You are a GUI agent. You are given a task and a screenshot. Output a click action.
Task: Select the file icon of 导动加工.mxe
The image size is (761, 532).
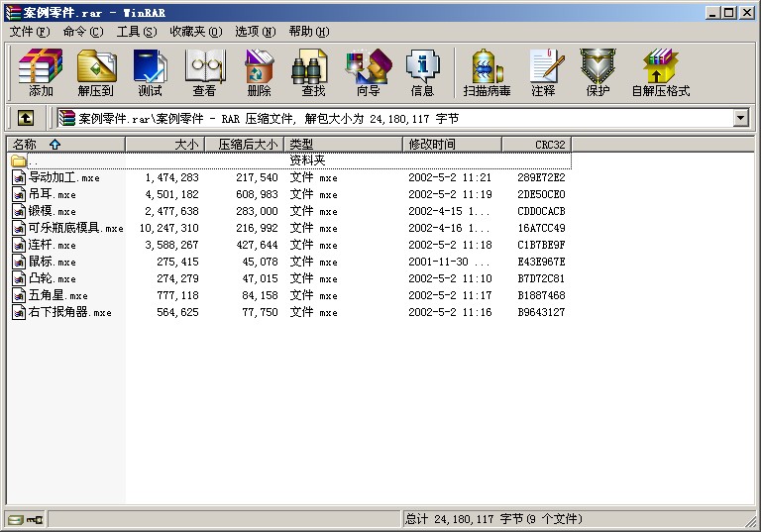[19, 177]
